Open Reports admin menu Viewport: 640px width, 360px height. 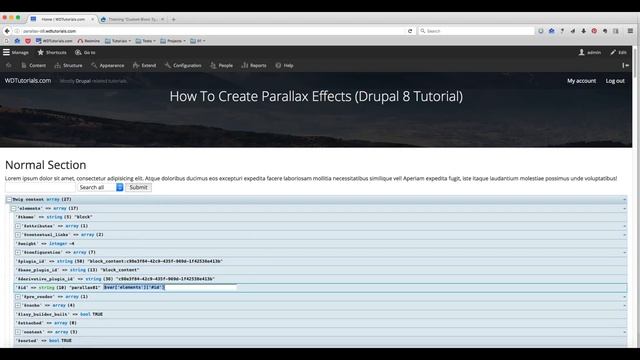254,65
